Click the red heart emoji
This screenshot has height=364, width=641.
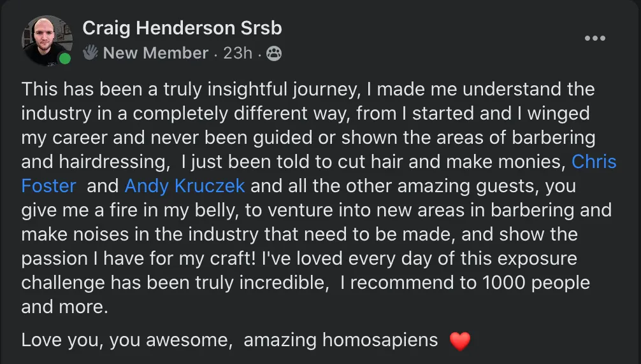pos(460,341)
